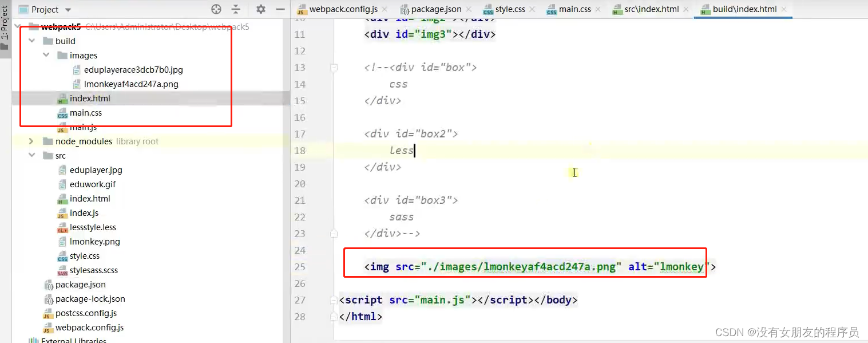This screenshot has width=868, height=343.
Task: Select postcss.config.js in project tree
Action: (x=86, y=313)
